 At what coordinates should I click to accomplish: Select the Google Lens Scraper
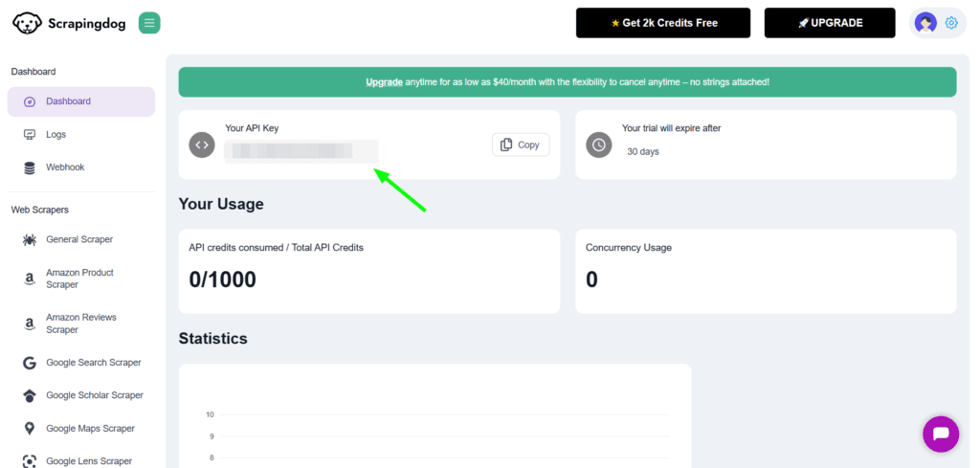pyautogui.click(x=89, y=461)
